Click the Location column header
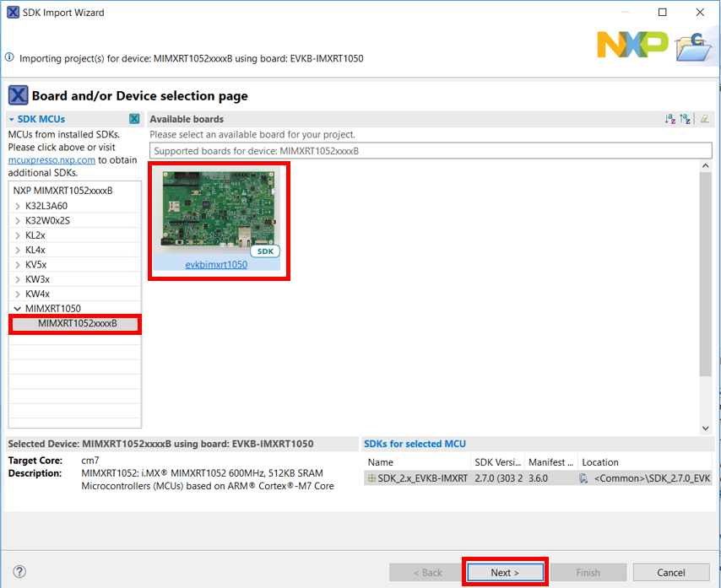721x588 pixels. [645, 462]
